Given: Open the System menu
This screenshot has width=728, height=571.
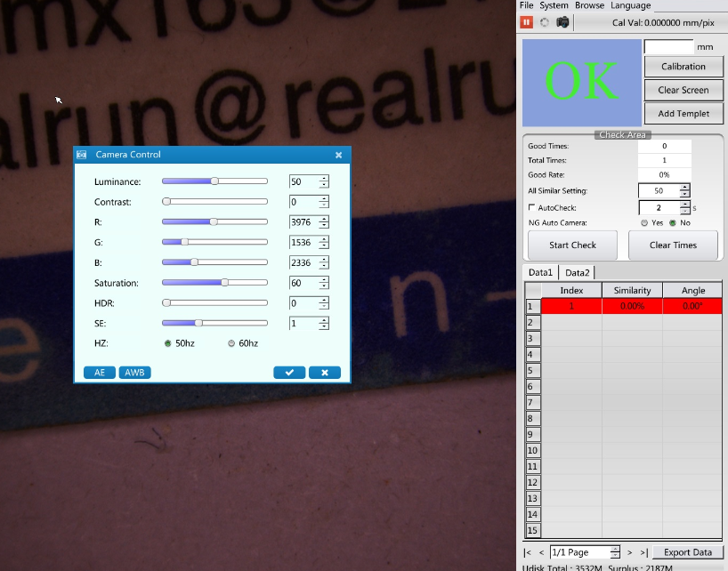Looking at the screenshot, I should tap(554, 5).
